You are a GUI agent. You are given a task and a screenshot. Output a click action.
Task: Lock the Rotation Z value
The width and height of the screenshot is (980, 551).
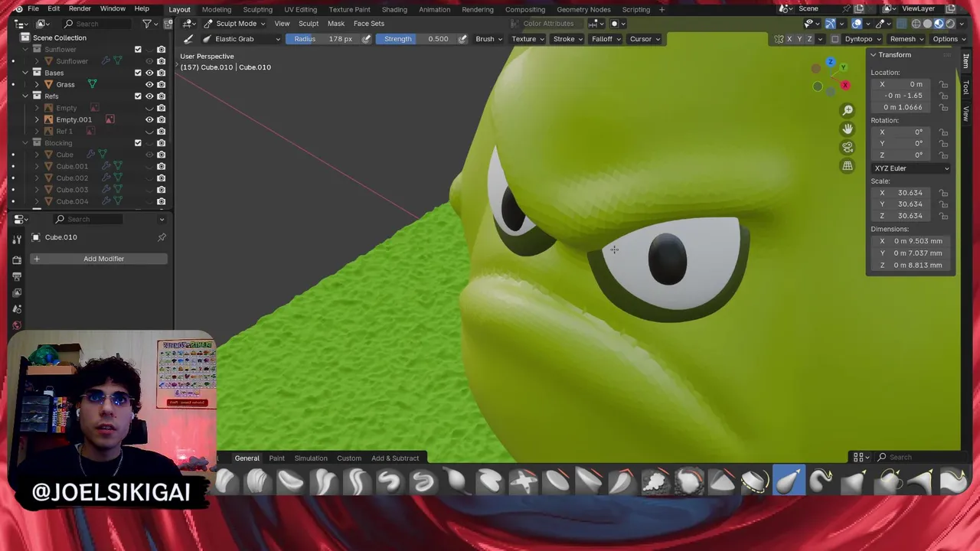coord(943,155)
